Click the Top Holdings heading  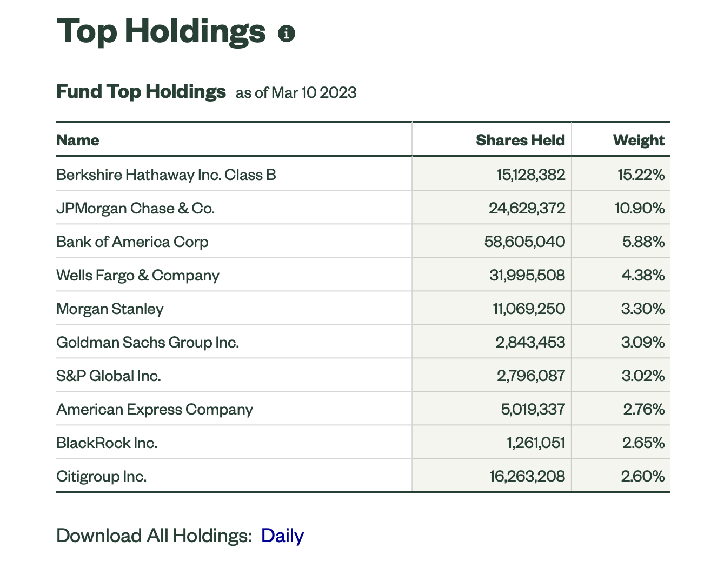coord(161,31)
